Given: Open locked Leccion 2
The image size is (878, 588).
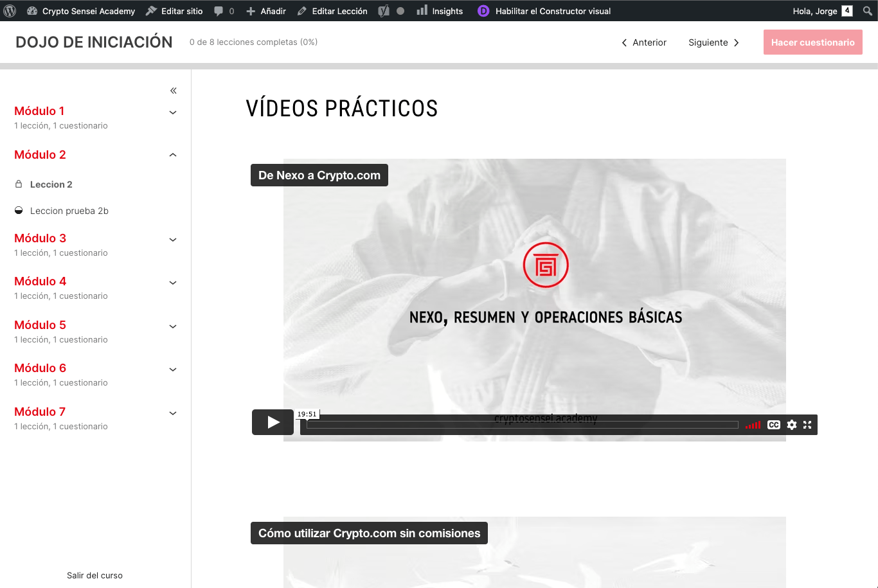Looking at the screenshot, I should point(51,184).
